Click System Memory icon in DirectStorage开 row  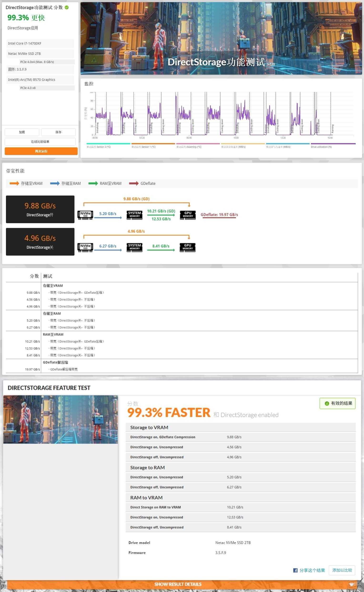click(x=135, y=215)
